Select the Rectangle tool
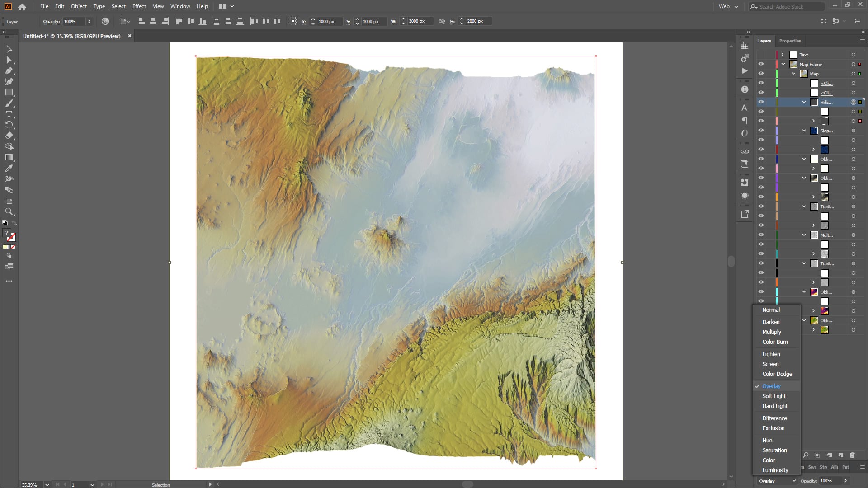This screenshot has height=488, width=868. [9, 92]
